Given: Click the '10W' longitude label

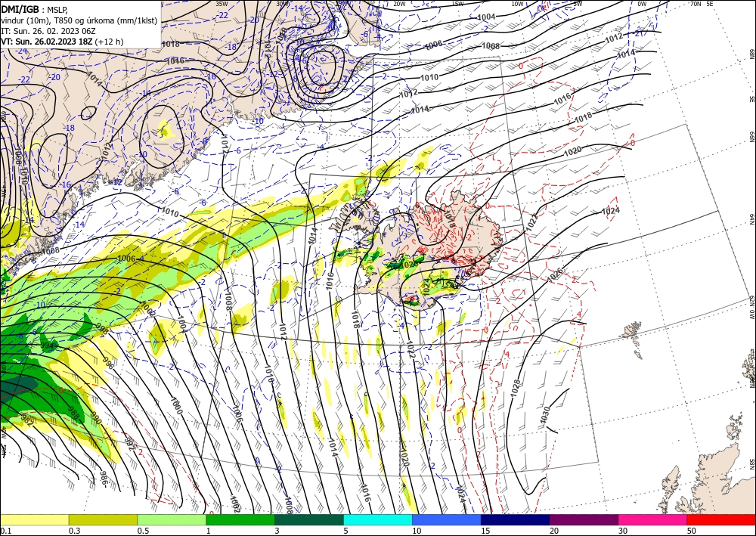Looking at the screenshot, I should [x=517, y=4].
